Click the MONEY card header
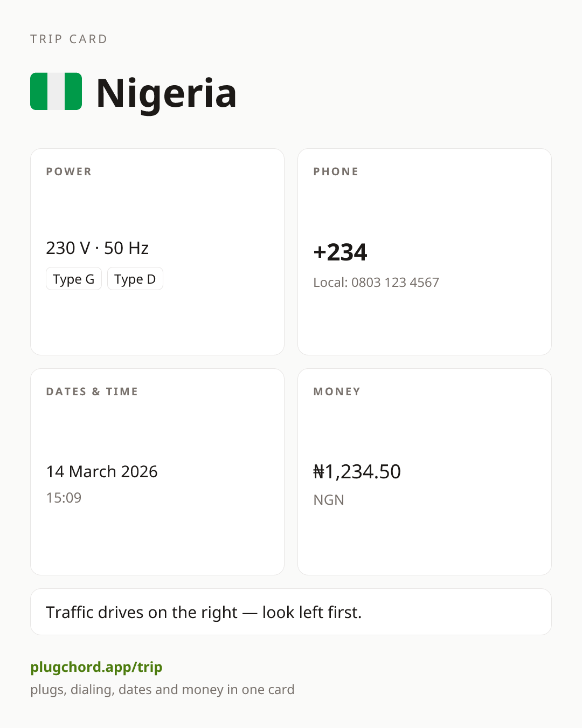 [x=337, y=392]
